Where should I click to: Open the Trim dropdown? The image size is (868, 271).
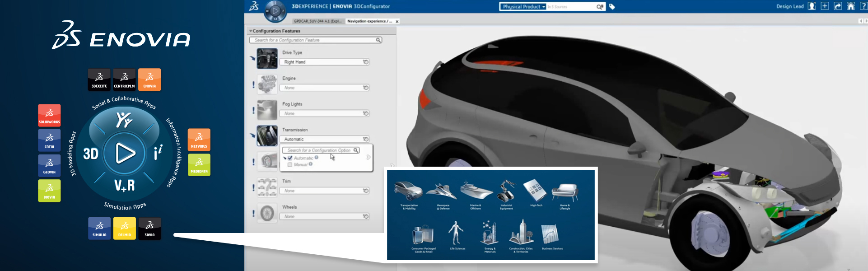[325, 191]
